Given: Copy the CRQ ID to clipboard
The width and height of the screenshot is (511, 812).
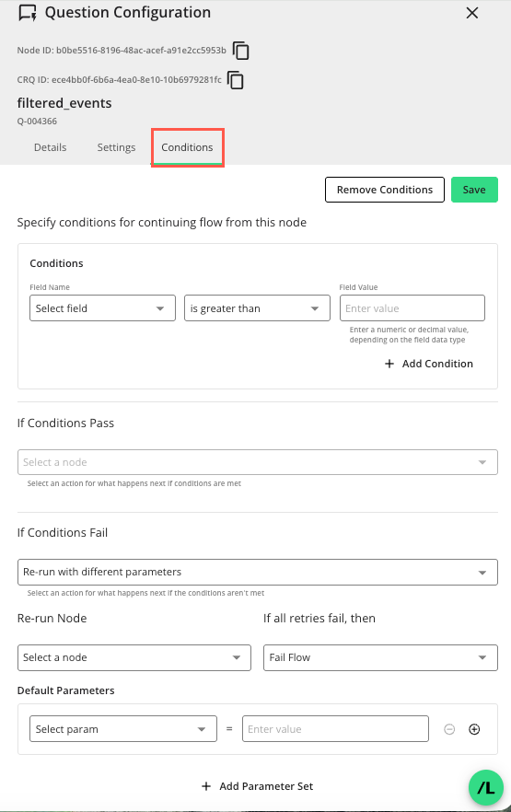Looking at the screenshot, I should (x=236, y=80).
